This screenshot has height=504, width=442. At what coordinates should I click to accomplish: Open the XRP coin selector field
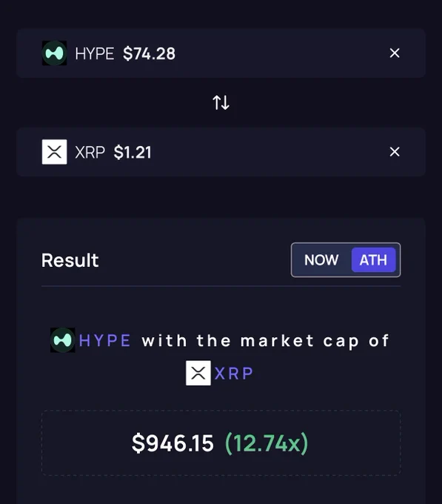coord(221,152)
